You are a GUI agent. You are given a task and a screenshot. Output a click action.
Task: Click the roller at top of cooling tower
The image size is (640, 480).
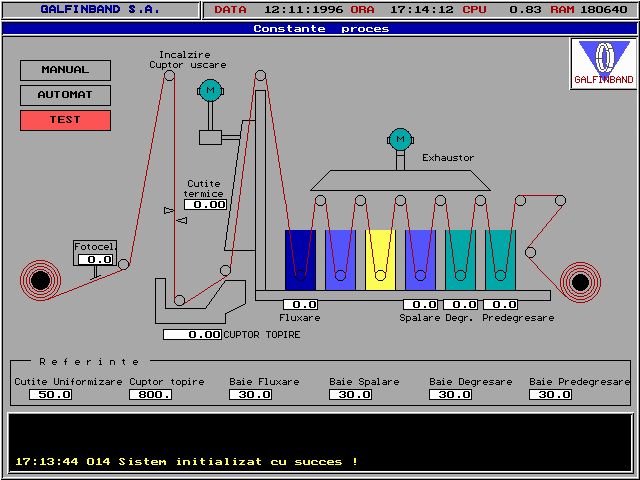click(x=260, y=76)
